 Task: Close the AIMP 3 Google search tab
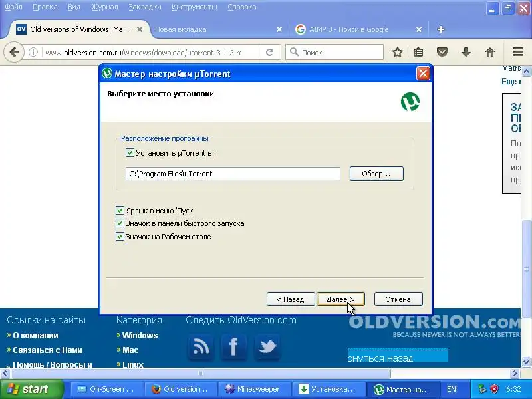pyautogui.click(x=419, y=29)
